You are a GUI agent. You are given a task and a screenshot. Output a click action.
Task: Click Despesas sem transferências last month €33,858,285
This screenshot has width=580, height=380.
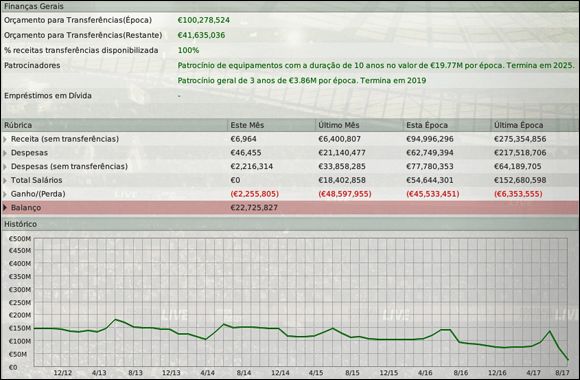(342, 167)
